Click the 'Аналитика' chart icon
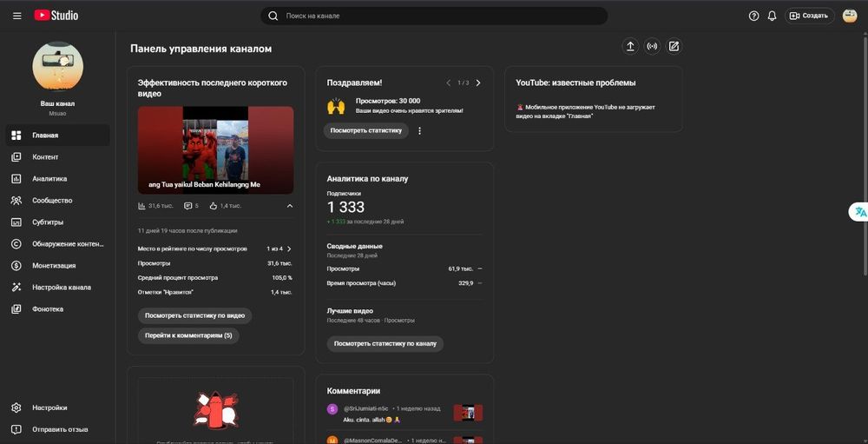Viewport: 868px width, 444px height. 16,178
